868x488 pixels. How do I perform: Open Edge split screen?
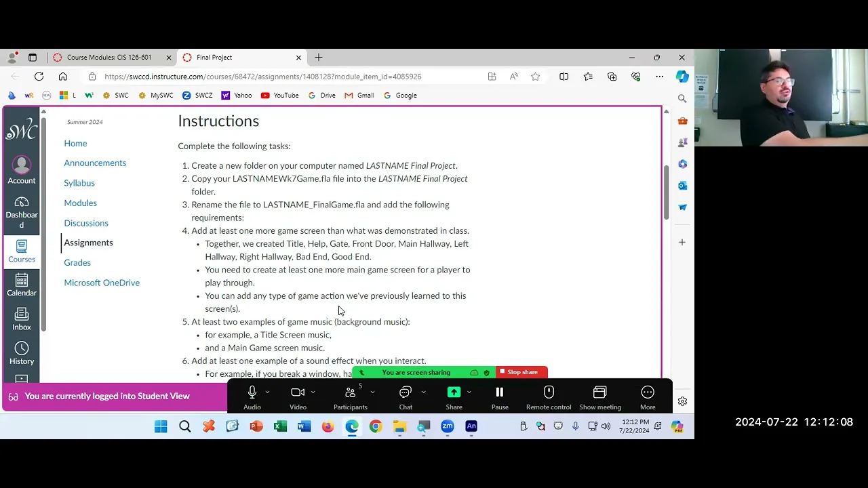(x=564, y=77)
